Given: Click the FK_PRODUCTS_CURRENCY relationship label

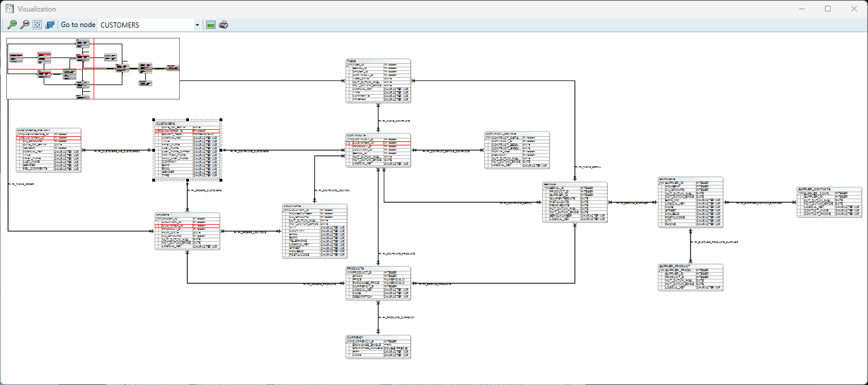Looking at the screenshot, I should pos(395,317).
